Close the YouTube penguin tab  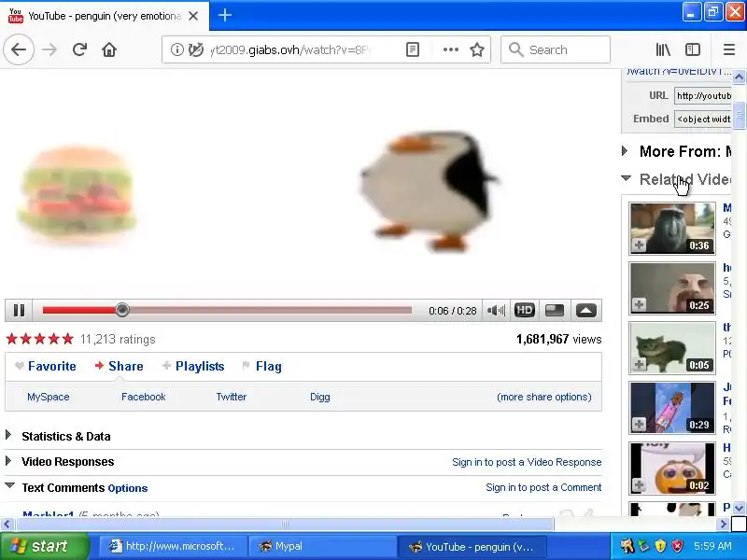(x=193, y=16)
